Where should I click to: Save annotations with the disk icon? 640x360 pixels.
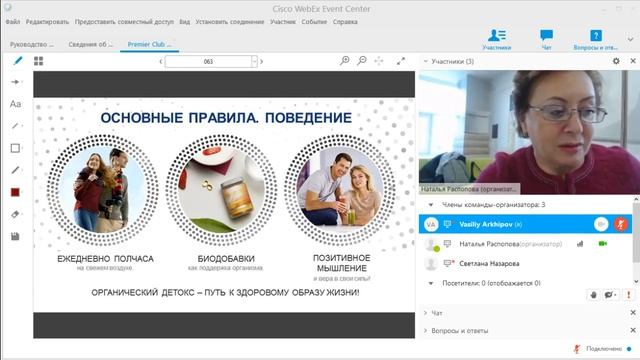(15, 236)
